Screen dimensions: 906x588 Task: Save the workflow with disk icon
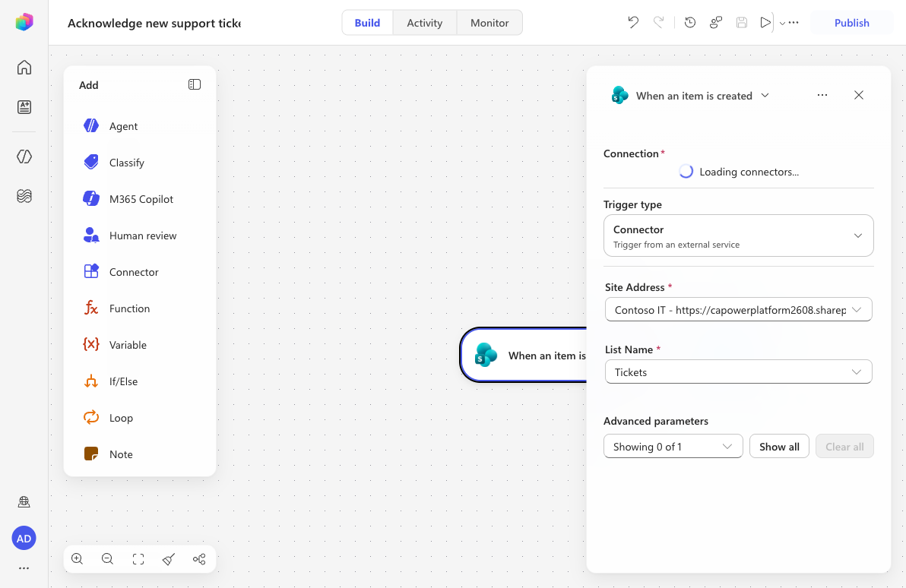point(742,23)
